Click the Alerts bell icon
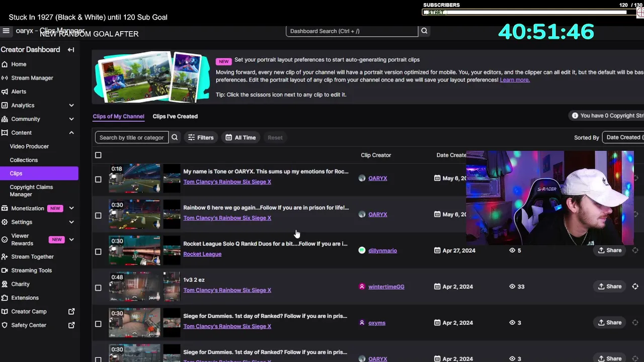The height and width of the screenshot is (362, 644). point(5,92)
